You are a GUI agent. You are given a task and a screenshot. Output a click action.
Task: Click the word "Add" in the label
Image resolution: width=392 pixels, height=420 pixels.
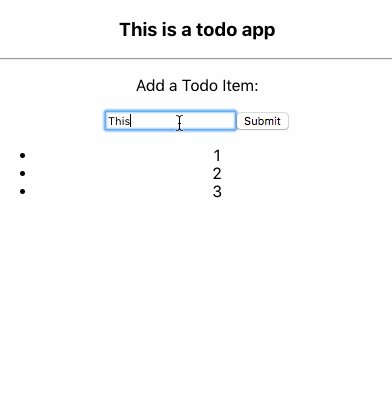150,86
